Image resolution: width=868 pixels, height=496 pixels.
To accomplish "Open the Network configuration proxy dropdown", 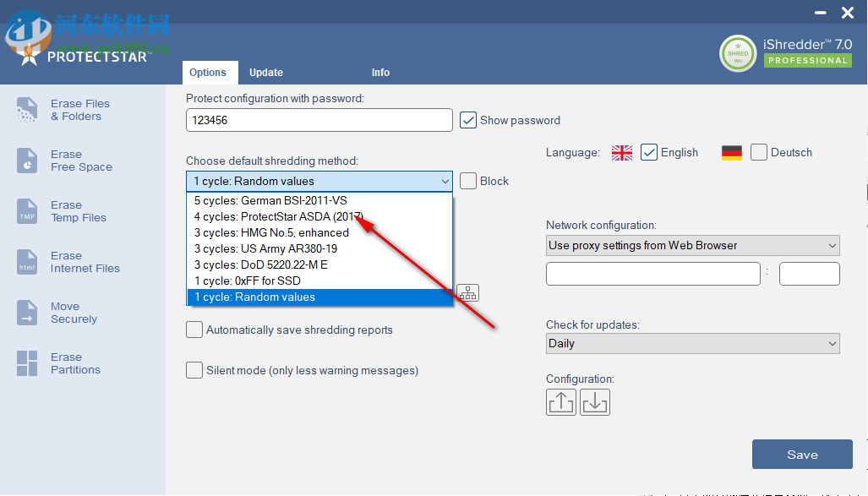I will (x=692, y=245).
